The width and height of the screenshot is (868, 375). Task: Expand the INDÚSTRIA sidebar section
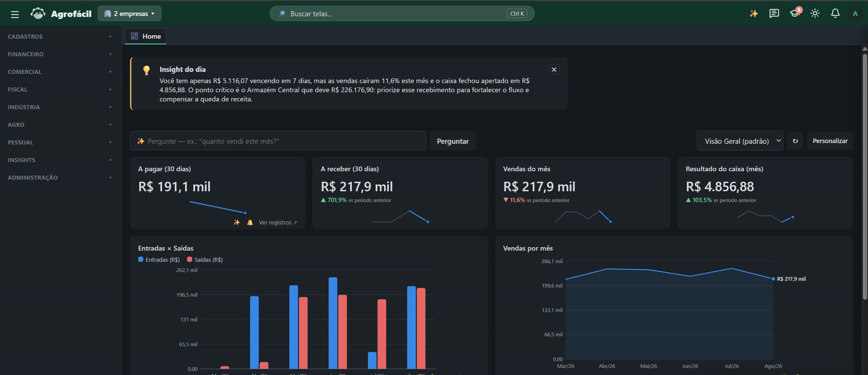[60, 107]
